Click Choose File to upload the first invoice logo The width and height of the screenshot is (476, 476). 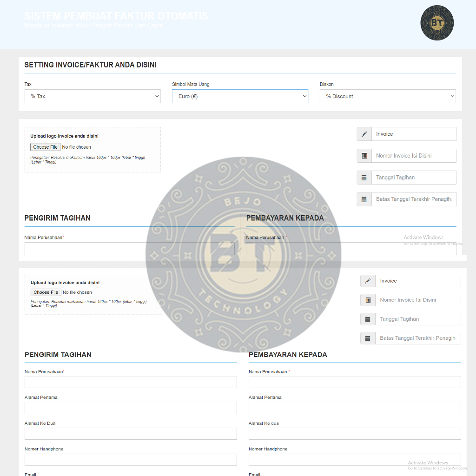45,146
